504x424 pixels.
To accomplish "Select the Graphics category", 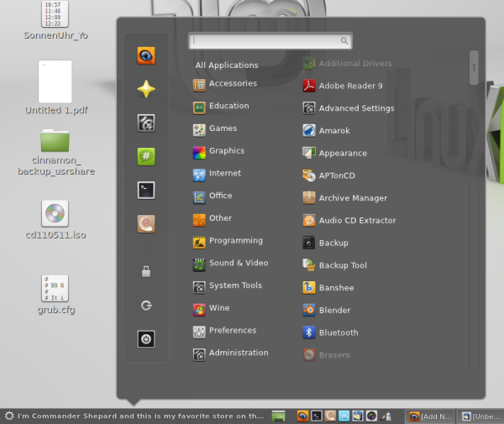I will [x=219, y=152].
